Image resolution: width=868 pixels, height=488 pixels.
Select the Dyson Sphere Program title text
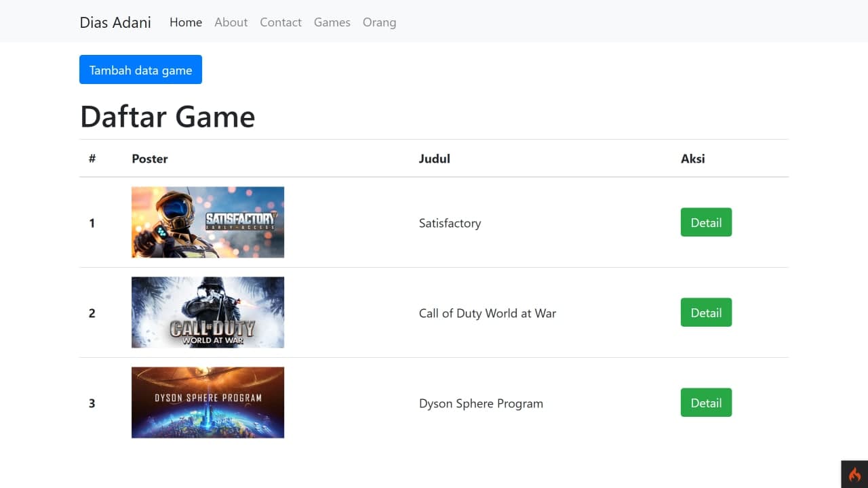(x=481, y=403)
